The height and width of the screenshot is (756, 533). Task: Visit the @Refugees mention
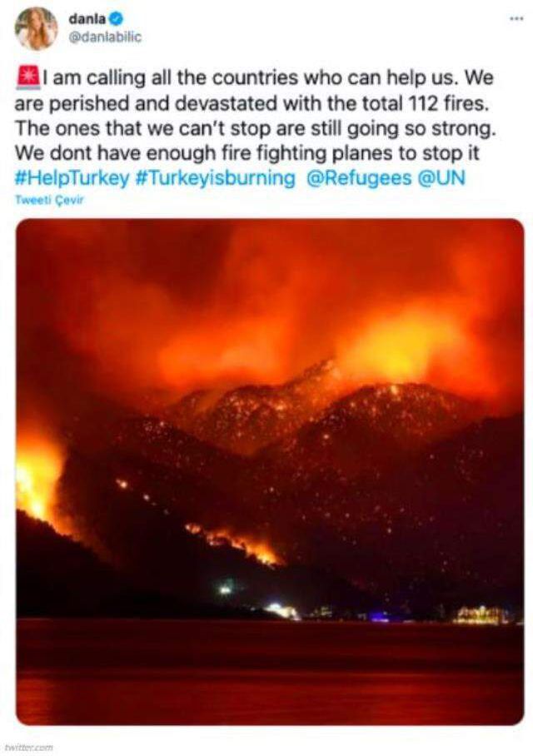click(359, 178)
